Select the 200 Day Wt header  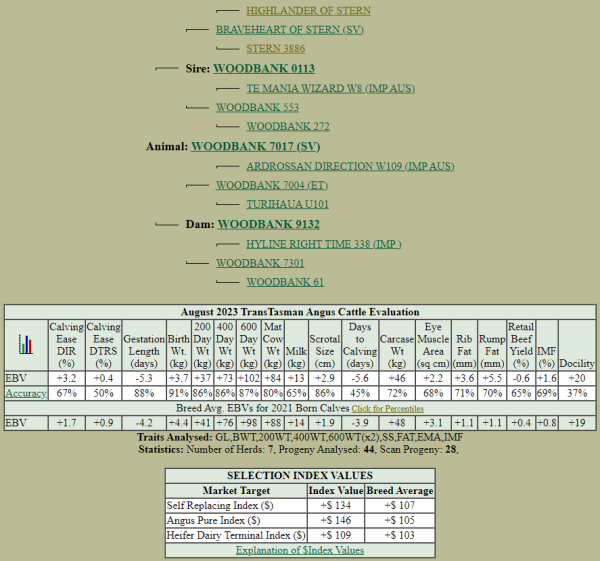[202, 345]
